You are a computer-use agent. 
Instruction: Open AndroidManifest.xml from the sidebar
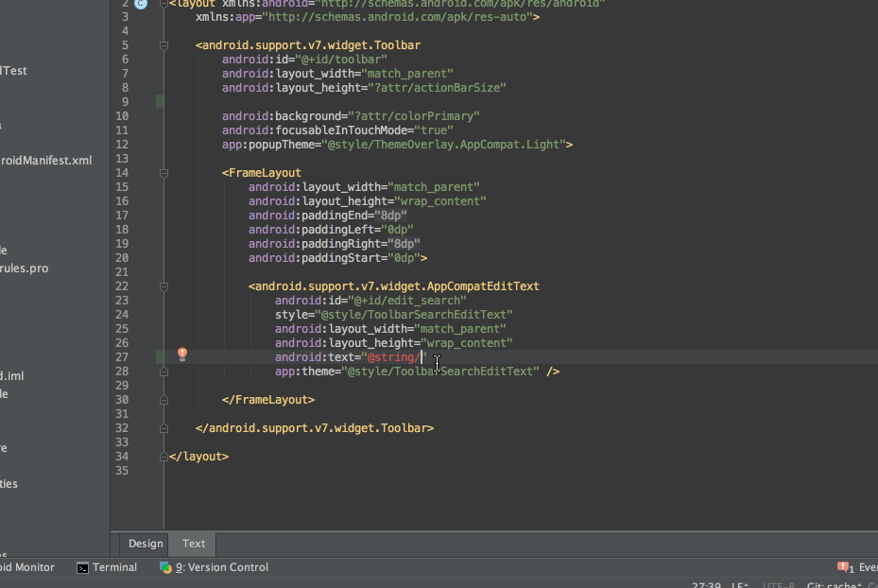(x=46, y=160)
